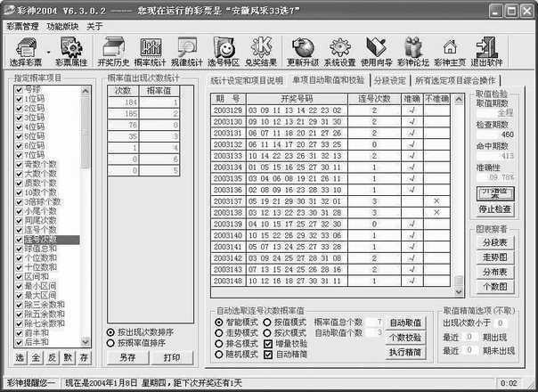Open 选号特区 in the toolbar

[x=224, y=51]
